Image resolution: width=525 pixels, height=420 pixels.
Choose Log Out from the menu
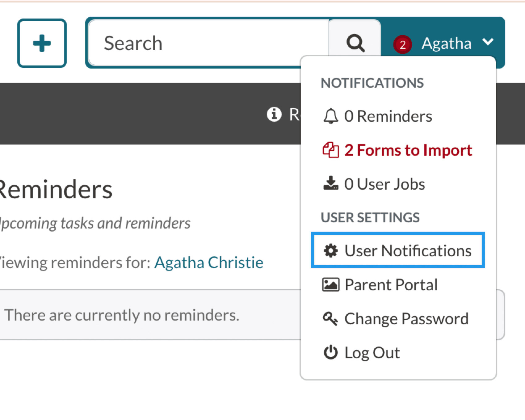[372, 353]
